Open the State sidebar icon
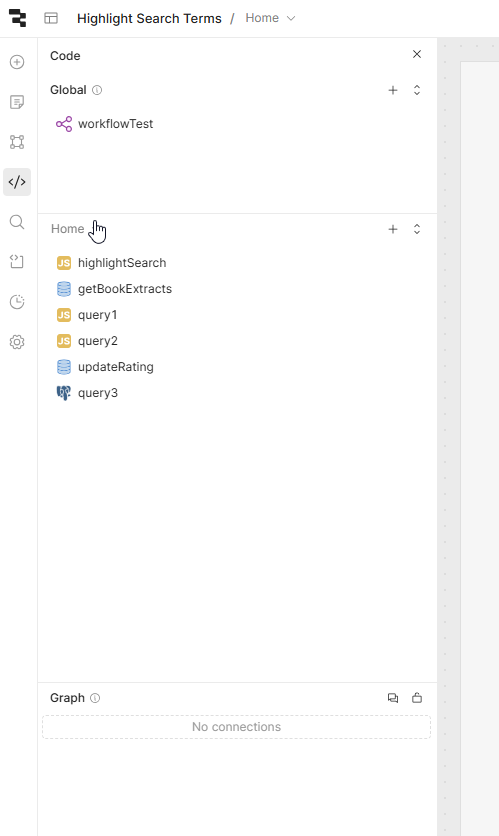499x836 pixels. (17, 262)
